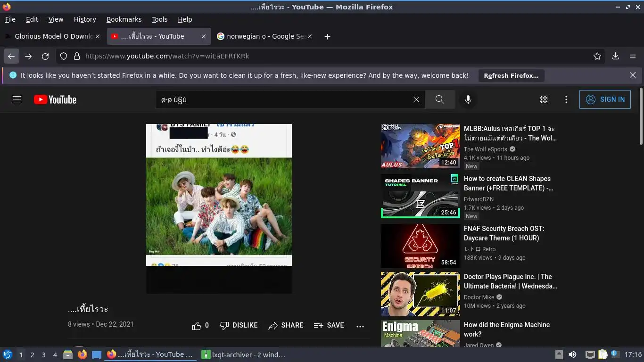The height and width of the screenshot is (362, 644).
Task: Click the SHARE button
Action: point(286,325)
